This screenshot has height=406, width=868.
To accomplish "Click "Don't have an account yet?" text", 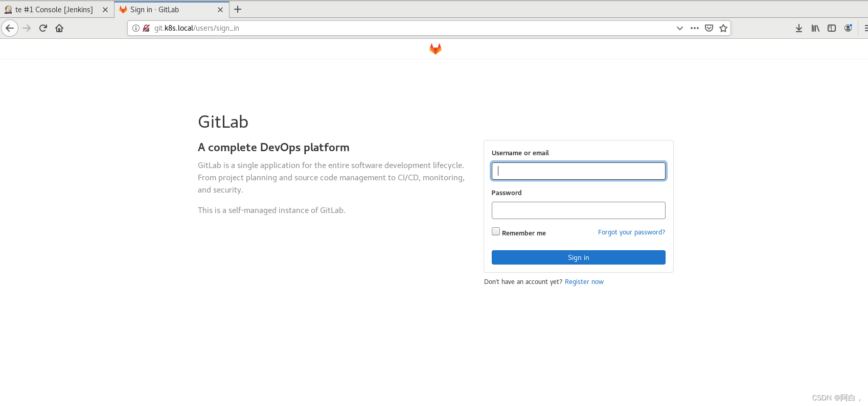I will 523,282.
